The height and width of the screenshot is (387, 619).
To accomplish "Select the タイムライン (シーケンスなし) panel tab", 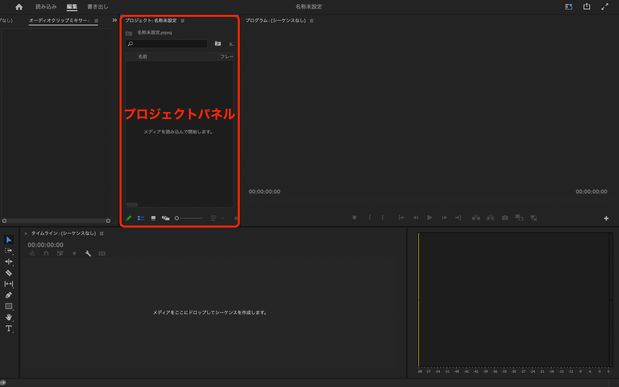I will pos(64,233).
